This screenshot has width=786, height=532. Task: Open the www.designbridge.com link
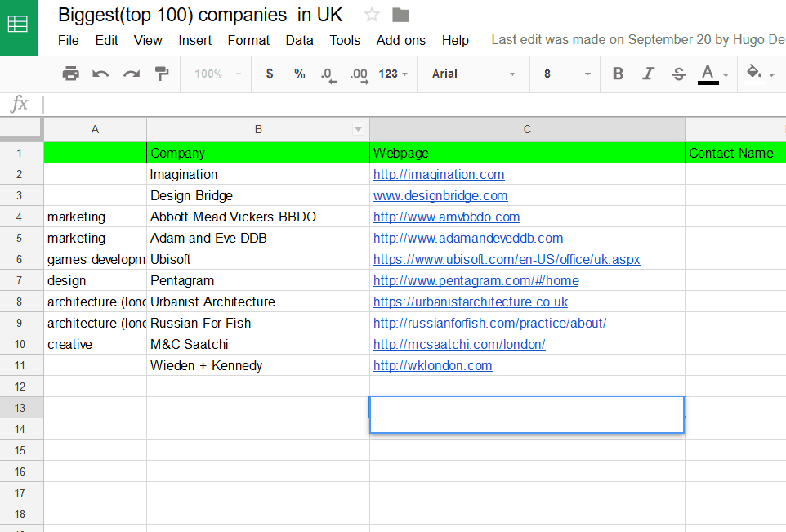(440, 195)
